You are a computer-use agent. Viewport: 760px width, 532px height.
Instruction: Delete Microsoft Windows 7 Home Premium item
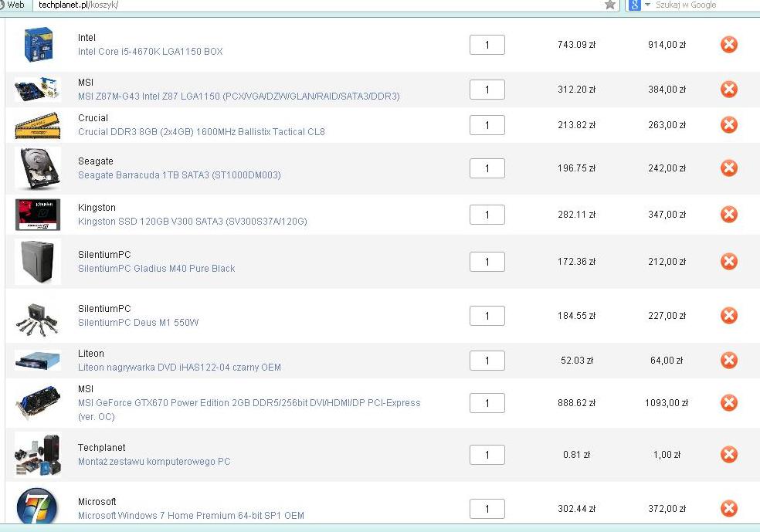(729, 509)
